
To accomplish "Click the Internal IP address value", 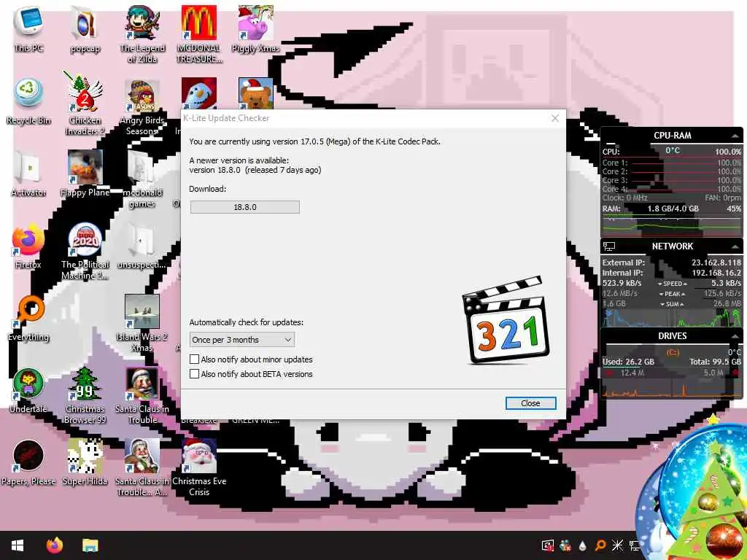I will [x=716, y=273].
